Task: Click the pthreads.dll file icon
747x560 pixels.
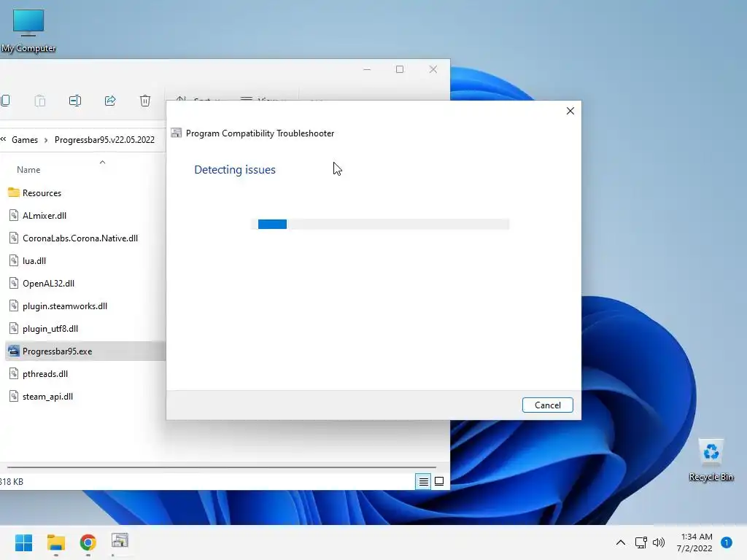Action: pyautogui.click(x=14, y=374)
